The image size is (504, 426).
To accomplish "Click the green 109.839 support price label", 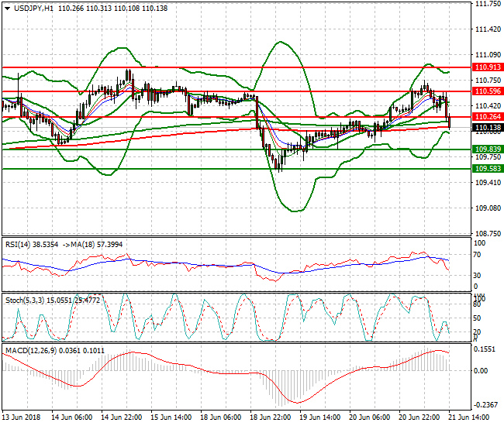I will point(488,149).
